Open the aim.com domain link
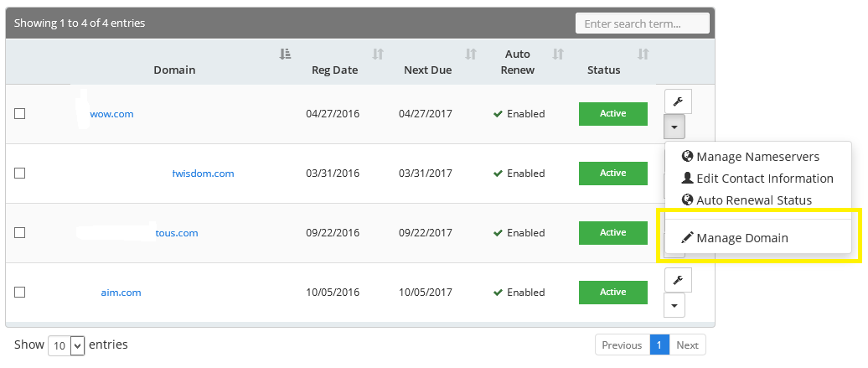This screenshot has height=368, width=868. click(121, 293)
